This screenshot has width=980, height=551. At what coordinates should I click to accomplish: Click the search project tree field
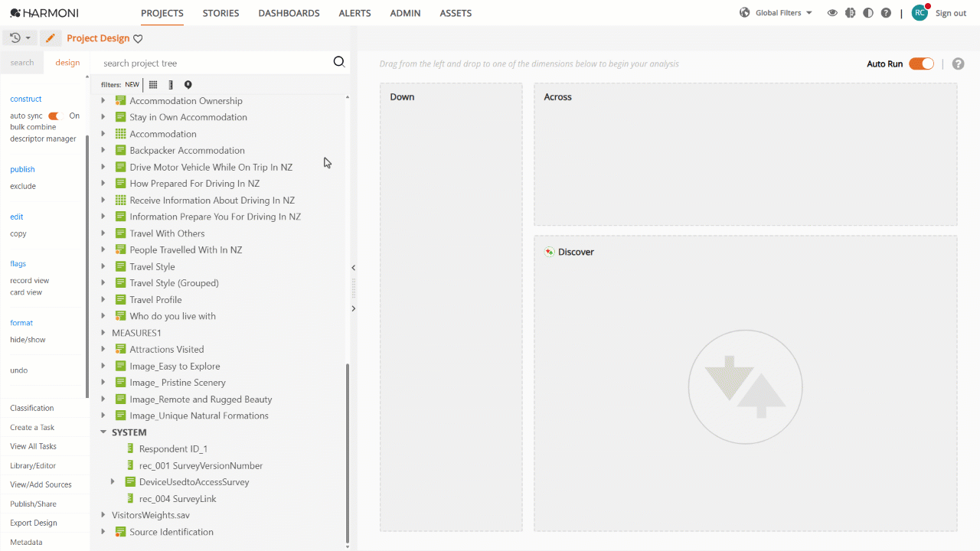pos(216,63)
